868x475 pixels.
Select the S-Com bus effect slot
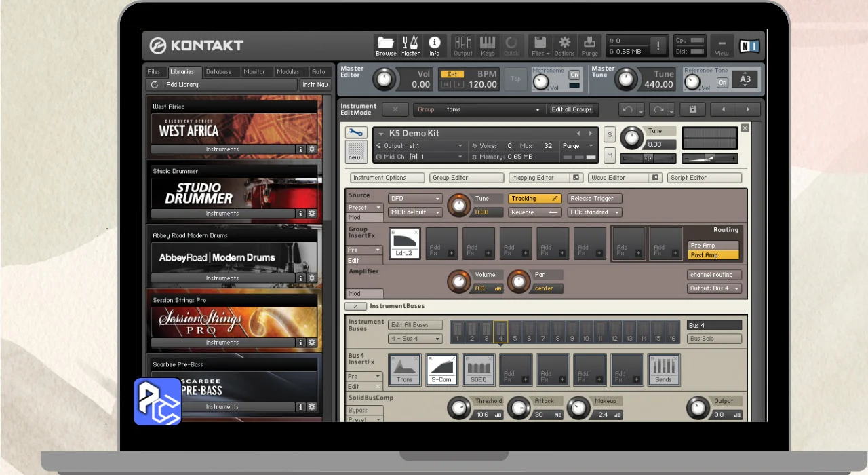(x=441, y=370)
